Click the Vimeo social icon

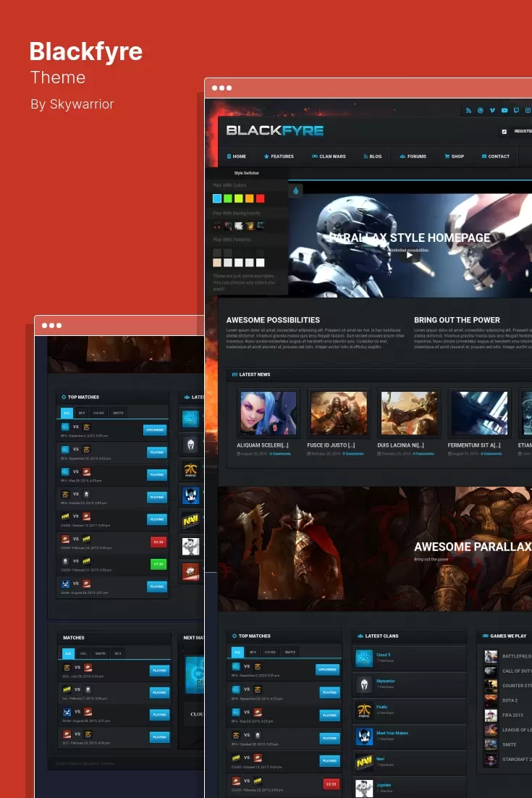[492, 111]
